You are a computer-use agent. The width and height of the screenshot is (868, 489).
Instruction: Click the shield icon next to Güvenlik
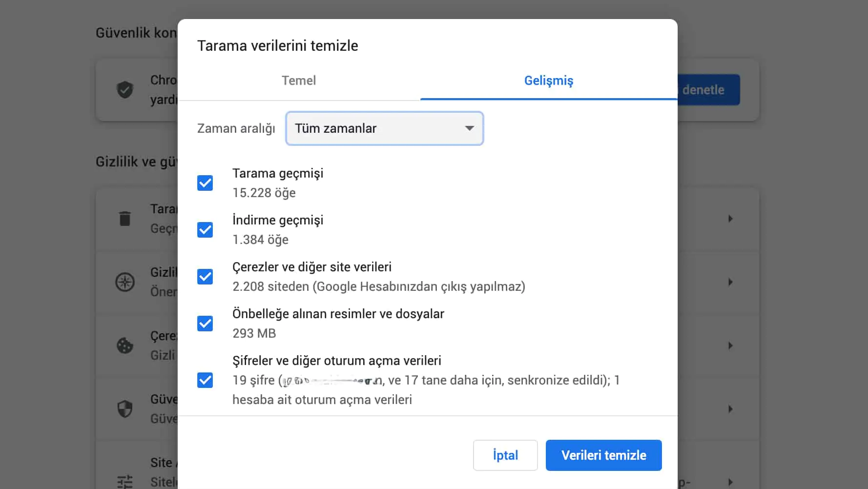click(124, 409)
